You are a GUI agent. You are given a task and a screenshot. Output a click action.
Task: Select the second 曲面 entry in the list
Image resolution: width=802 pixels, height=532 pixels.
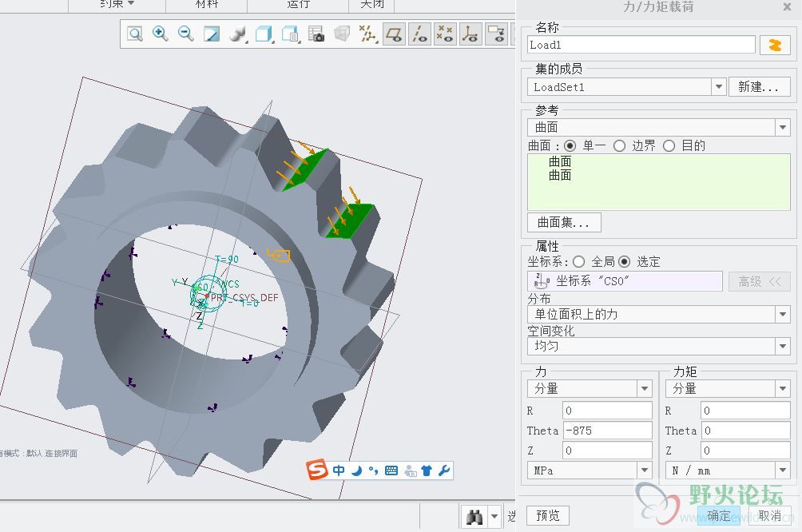[560, 175]
